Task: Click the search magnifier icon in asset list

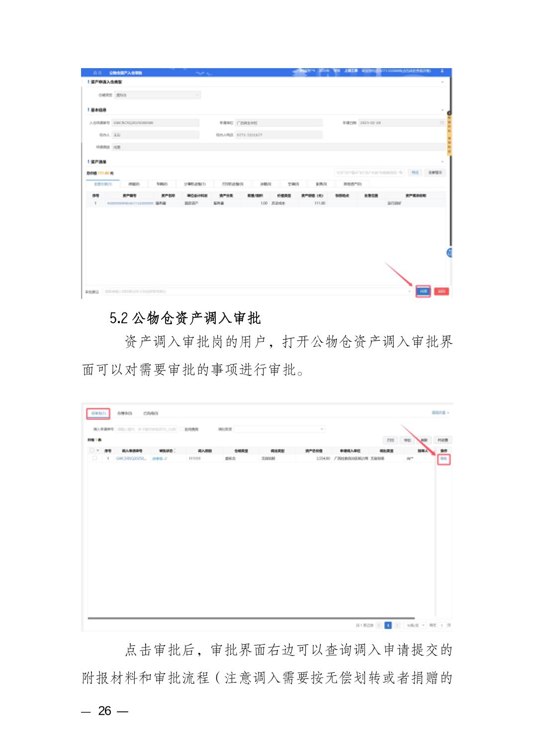Action: [x=401, y=173]
